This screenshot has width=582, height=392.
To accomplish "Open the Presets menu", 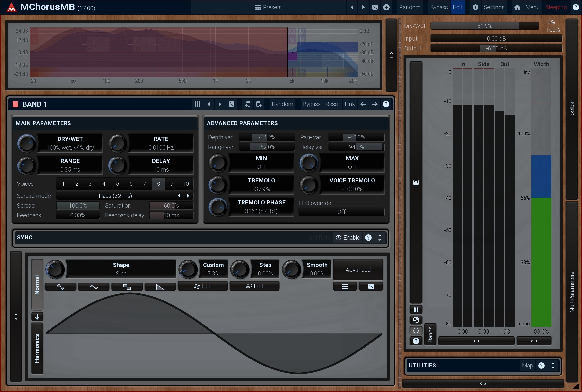I will tap(268, 7).
